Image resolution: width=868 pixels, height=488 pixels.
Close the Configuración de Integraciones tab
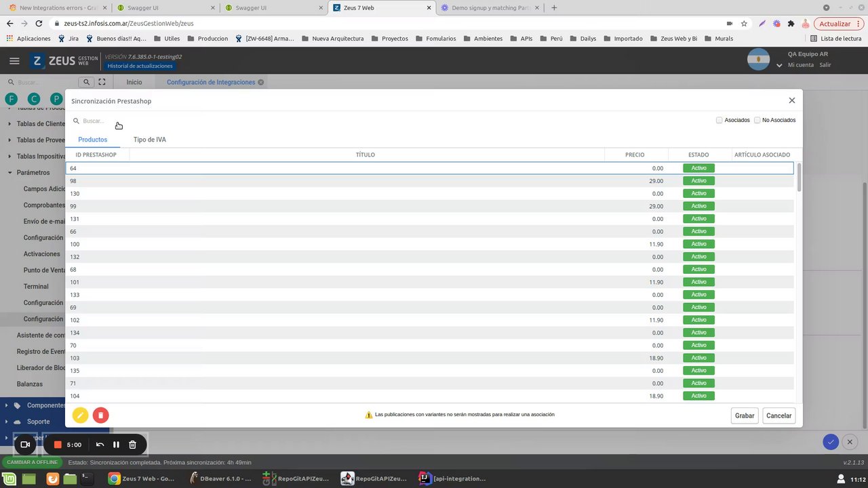(x=261, y=82)
